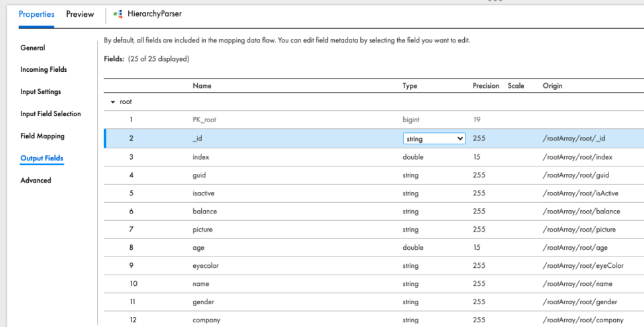Select the company field name
This screenshot has height=327, width=644.
pyautogui.click(x=206, y=320)
